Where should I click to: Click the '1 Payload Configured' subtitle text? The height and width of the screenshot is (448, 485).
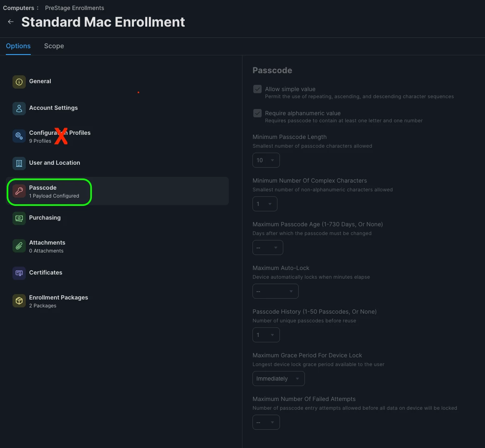click(x=54, y=196)
